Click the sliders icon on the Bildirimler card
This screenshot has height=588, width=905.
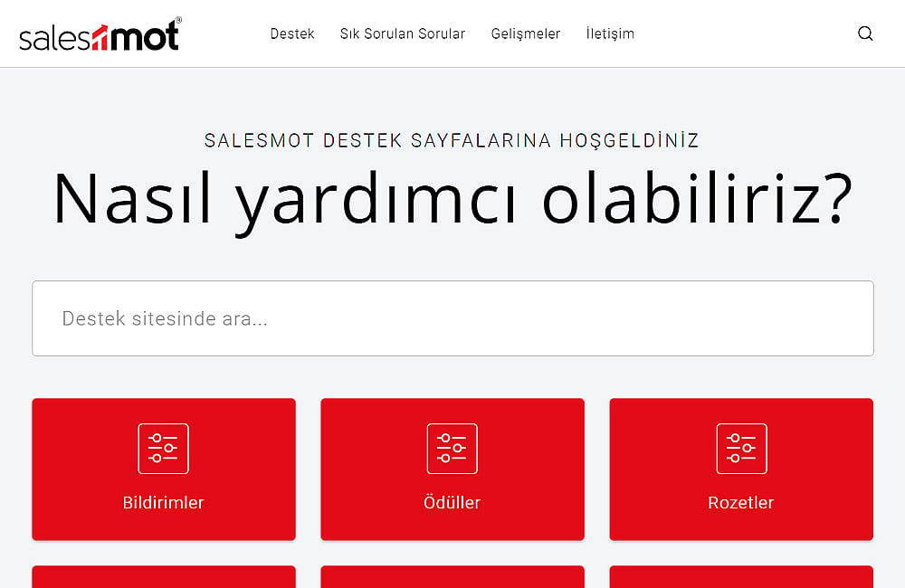click(x=163, y=449)
